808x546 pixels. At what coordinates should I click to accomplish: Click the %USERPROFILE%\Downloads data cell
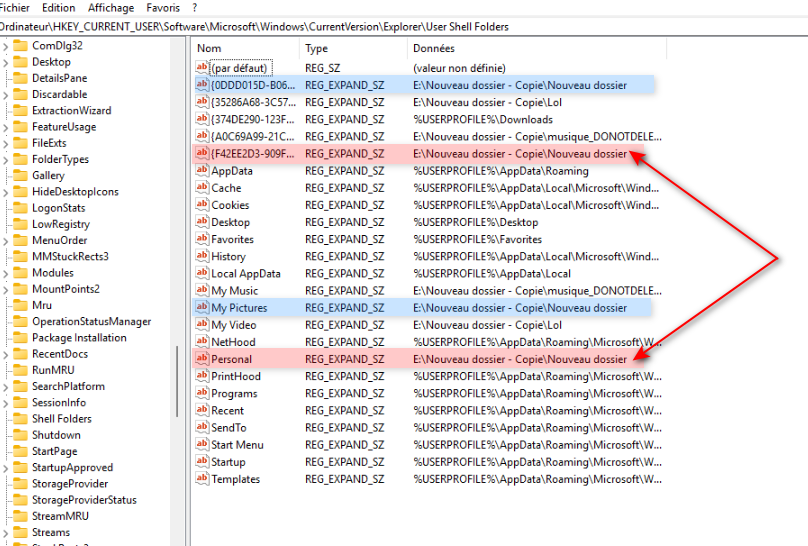483,120
